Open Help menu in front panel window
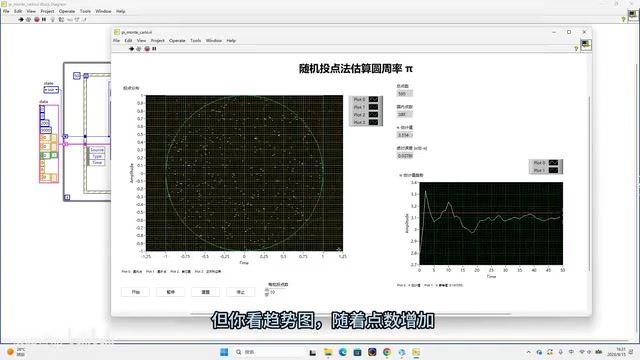Image resolution: width=640 pixels, height=360 pixels. [231, 40]
